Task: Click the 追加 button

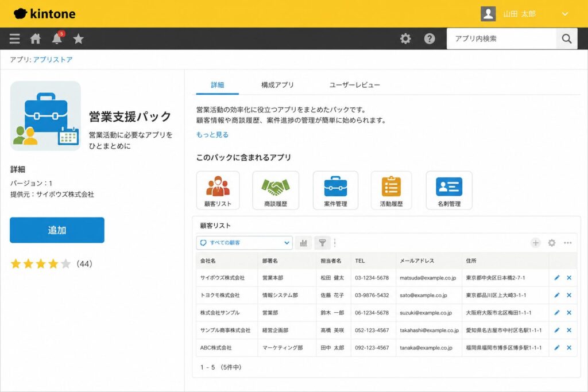Action: coord(57,230)
